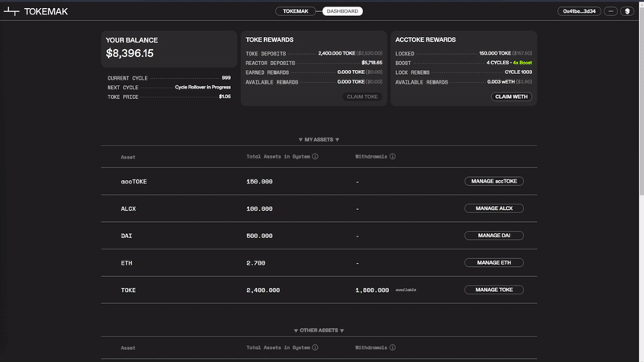Open MANAGE DAI

(x=494, y=235)
